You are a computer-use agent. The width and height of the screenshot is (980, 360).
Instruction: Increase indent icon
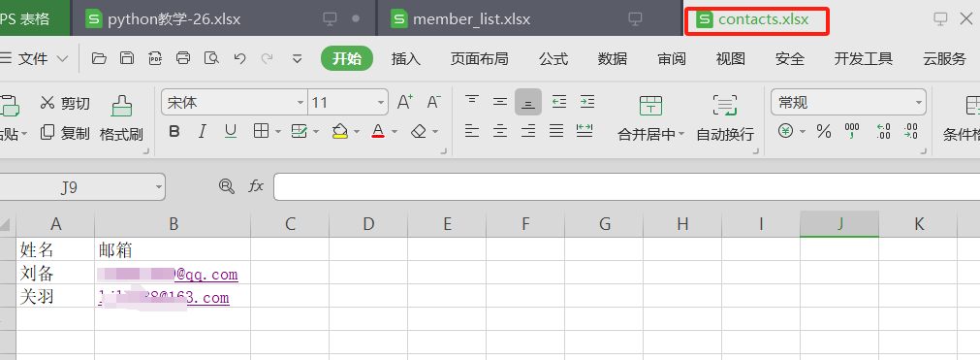[586, 101]
